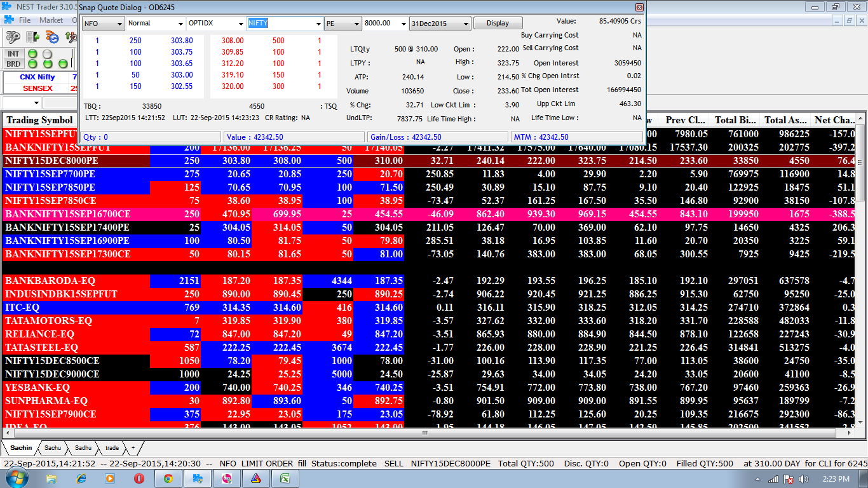Image resolution: width=868 pixels, height=488 pixels.
Task: Open the 8000.00 strike price dropdown
Action: (385, 23)
